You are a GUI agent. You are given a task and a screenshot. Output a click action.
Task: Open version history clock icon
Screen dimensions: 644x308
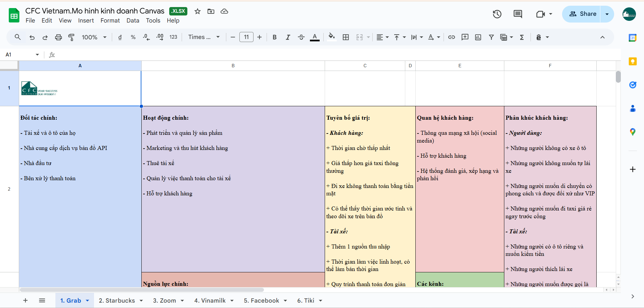tap(497, 14)
